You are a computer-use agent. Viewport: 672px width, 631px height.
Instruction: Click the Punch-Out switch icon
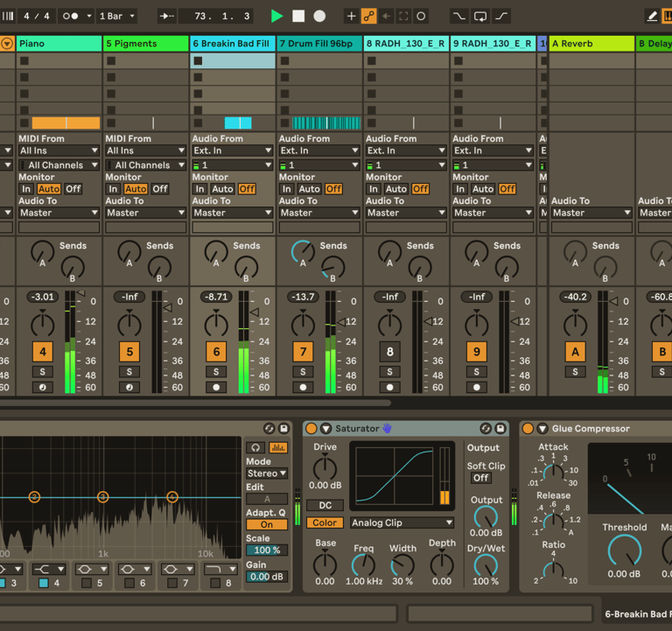tap(501, 17)
